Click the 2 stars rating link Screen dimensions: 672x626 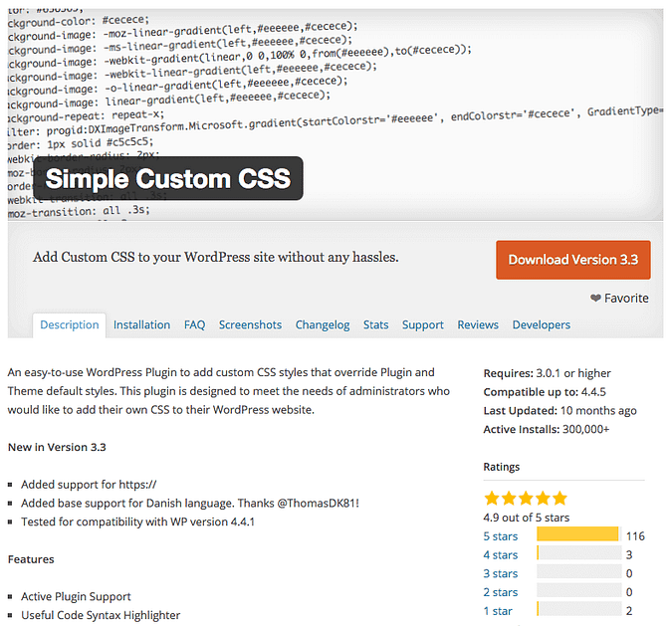[501, 592]
